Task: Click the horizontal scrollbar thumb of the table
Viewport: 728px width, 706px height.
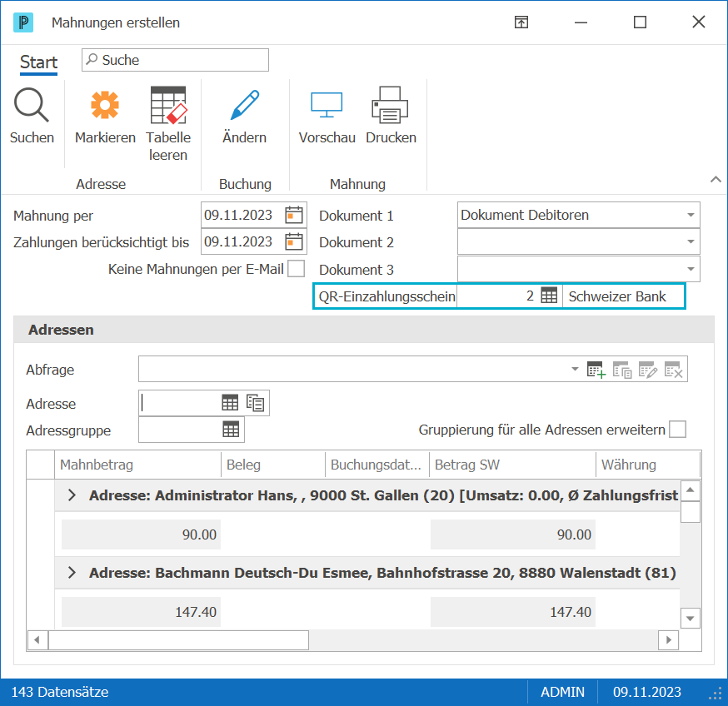Action: [179, 640]
